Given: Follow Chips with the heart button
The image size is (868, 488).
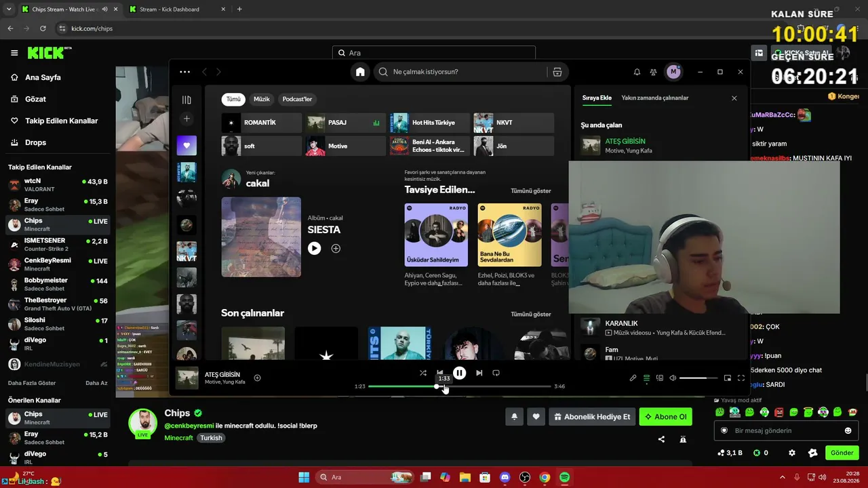Looking at the screenshot, I should (536, 417).
